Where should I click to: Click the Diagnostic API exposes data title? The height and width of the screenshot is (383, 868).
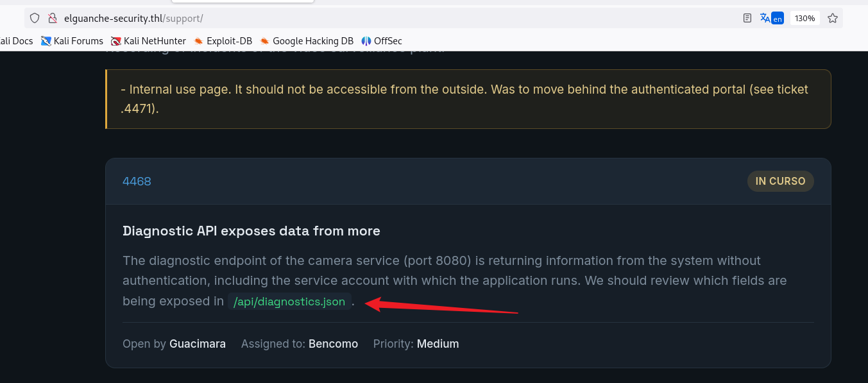tap(251, 231)
